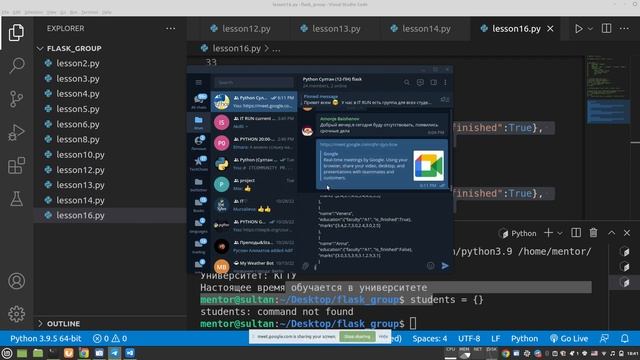Hide the screen sharing banner

[x=383, y=337]
